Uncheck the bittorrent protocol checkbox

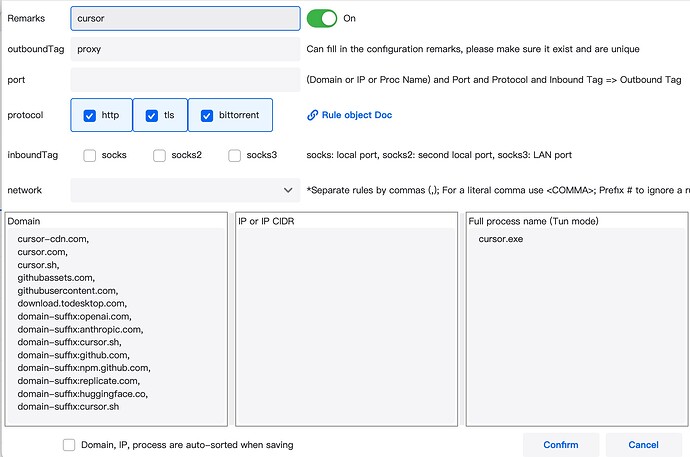tap(207, 116)
